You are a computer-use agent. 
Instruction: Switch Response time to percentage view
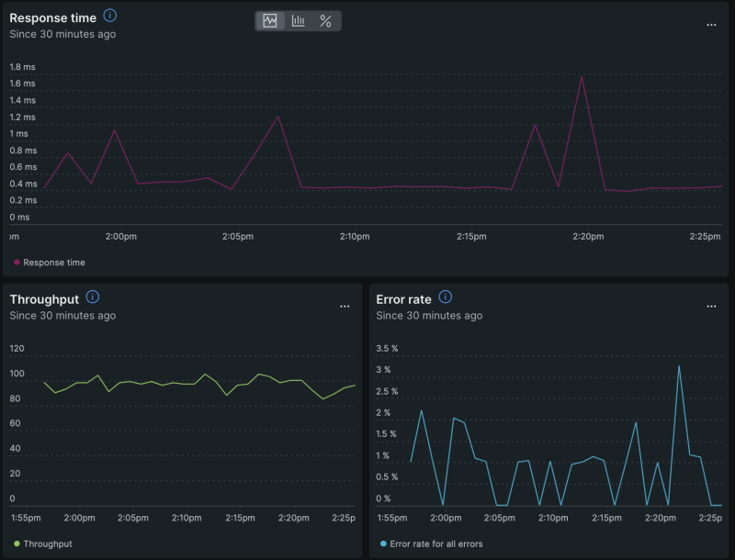point(325,21)
